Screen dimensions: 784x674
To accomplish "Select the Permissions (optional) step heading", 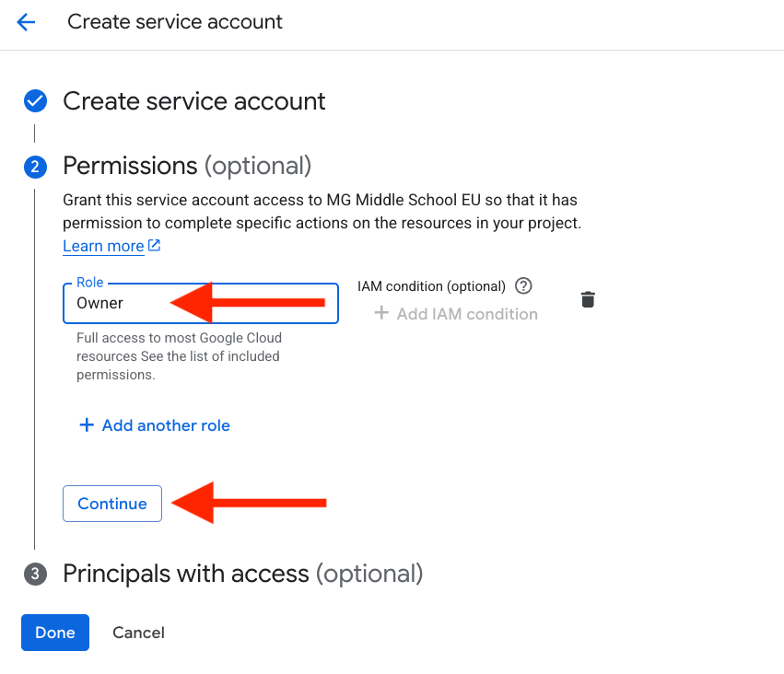I will pos(187,166).
